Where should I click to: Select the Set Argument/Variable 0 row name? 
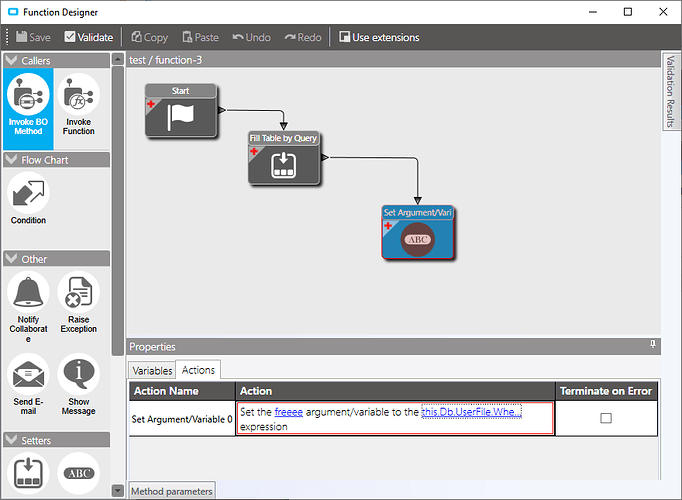182,419
